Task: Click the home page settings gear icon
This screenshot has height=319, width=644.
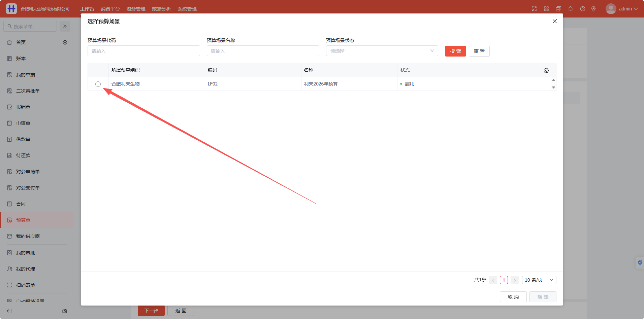Action: click(65, 42)
